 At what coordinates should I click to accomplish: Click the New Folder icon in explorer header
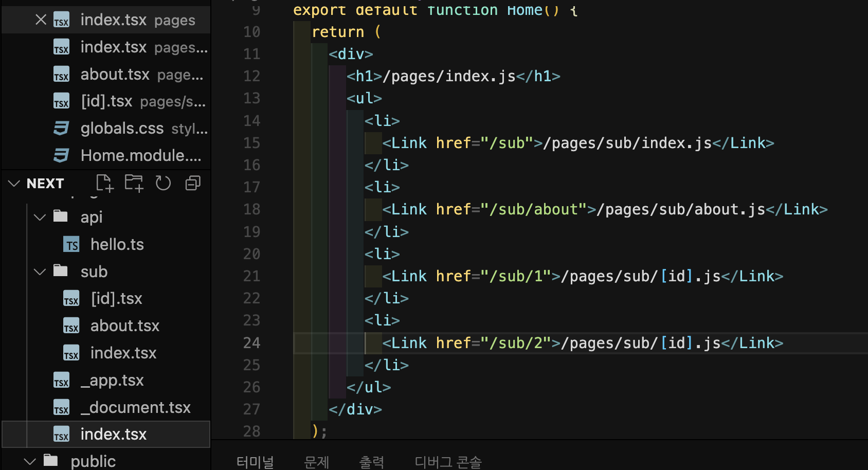134,183
